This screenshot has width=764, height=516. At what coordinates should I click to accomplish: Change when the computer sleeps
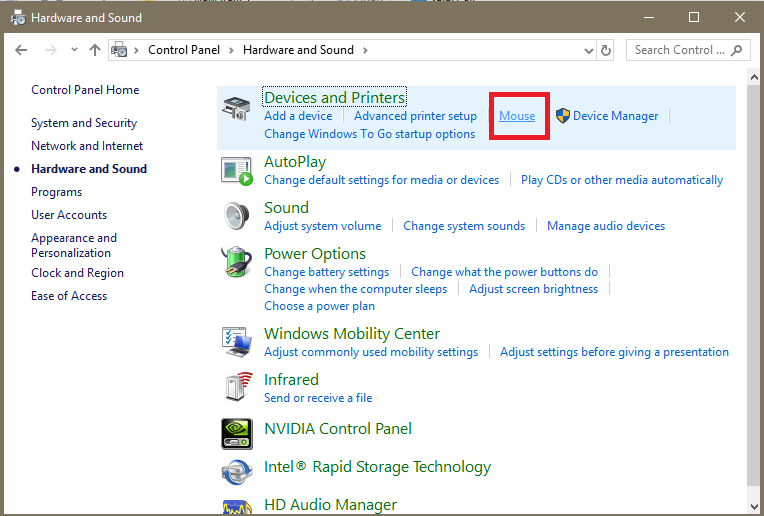(x=355, y=289)
